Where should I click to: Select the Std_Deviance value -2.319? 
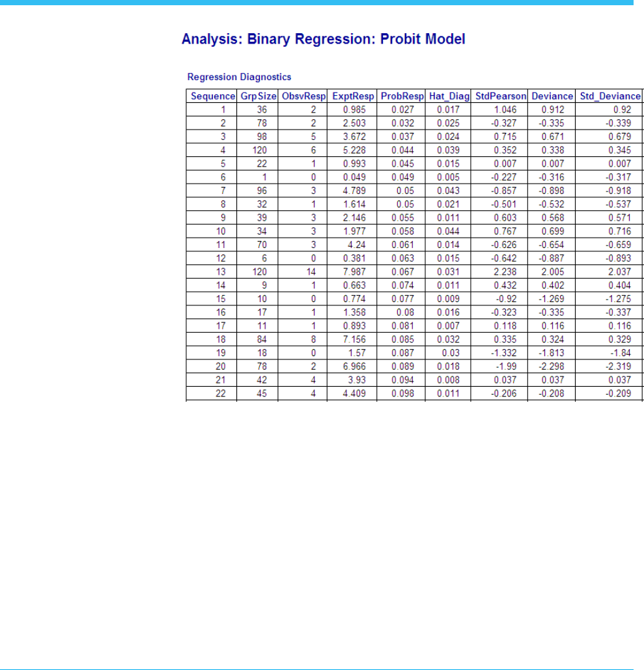[618, 367]
